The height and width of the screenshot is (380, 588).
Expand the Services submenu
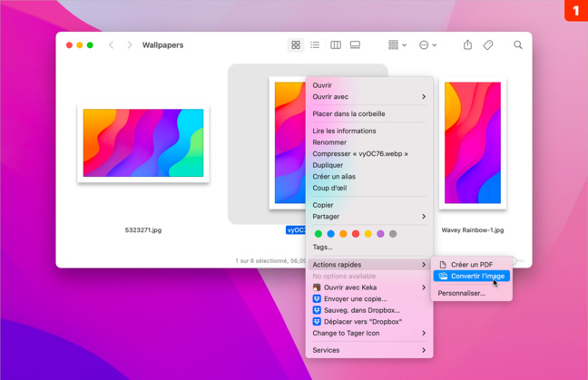pos(369,350)
